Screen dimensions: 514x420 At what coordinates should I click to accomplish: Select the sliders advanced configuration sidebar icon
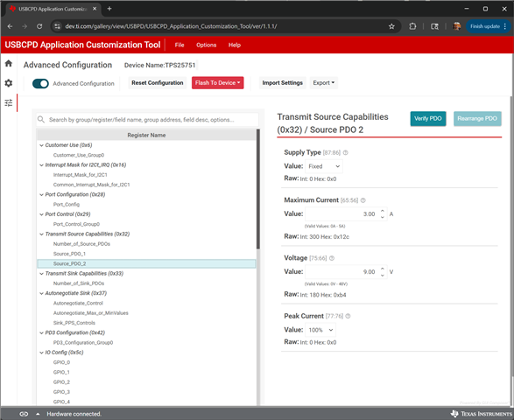tap(9, 103)
